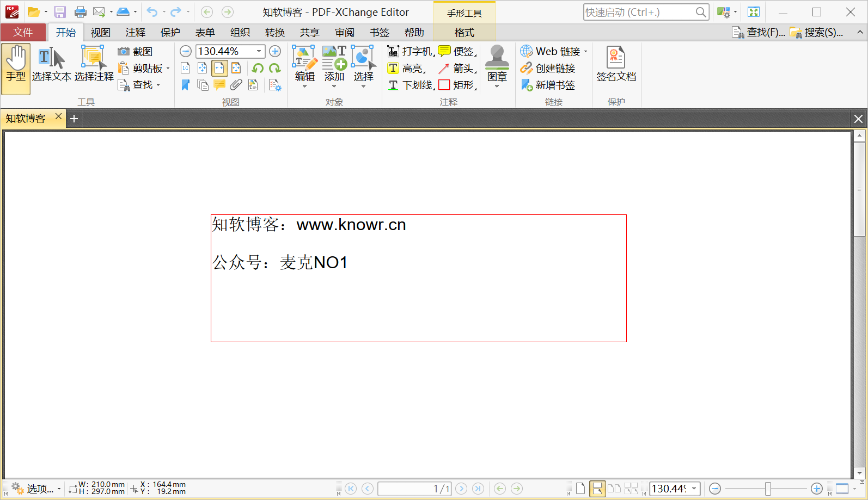Click the zoom in plus icon in ribbon
Image resolution: width=868 pixels, height=500 pixels.
click(x=275, y=51)
